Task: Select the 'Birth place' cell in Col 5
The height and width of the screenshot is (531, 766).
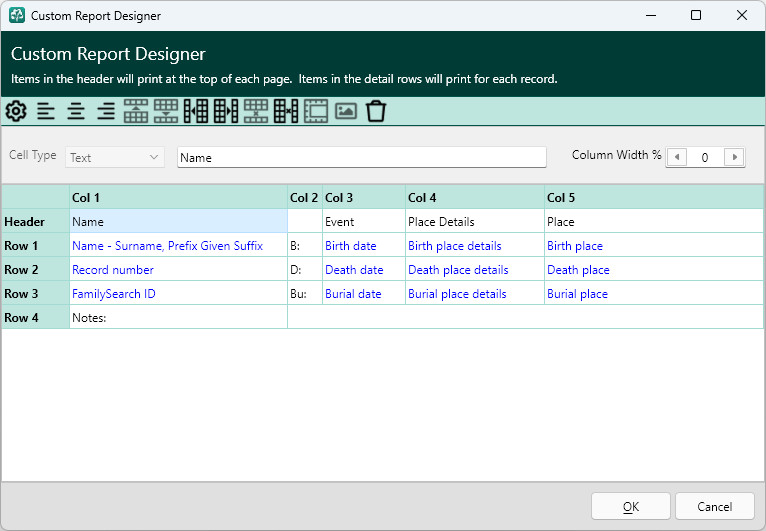Action: [x=654, y=245]
